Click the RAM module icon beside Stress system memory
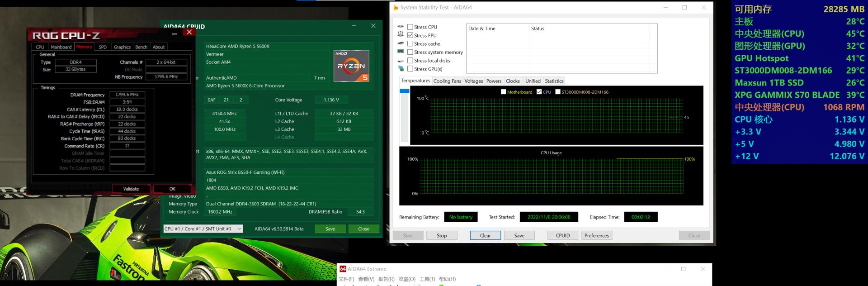868x286 pixels. pos(401,52)
